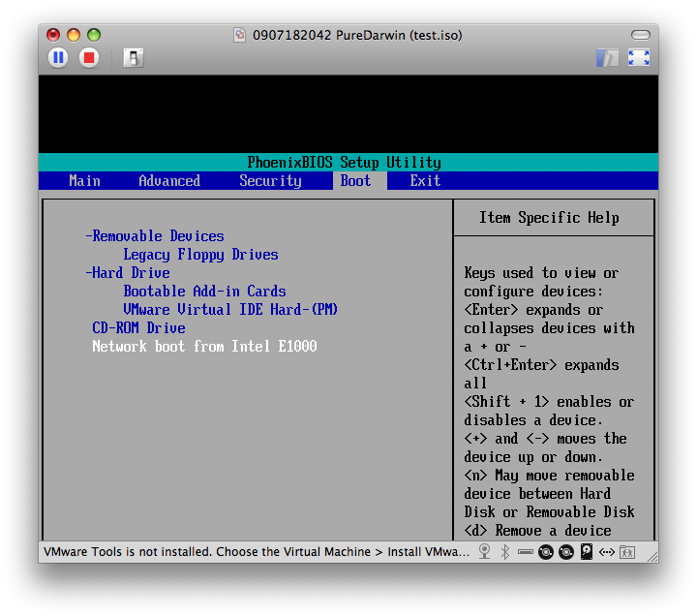Click help text '<Shift + 1> enables or'

coord(549,402)
